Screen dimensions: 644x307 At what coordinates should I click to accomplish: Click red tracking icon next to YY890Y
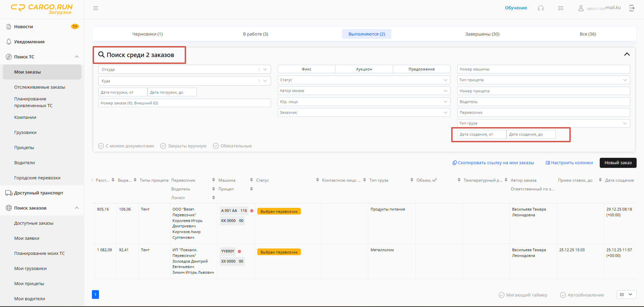coord(239,251)
